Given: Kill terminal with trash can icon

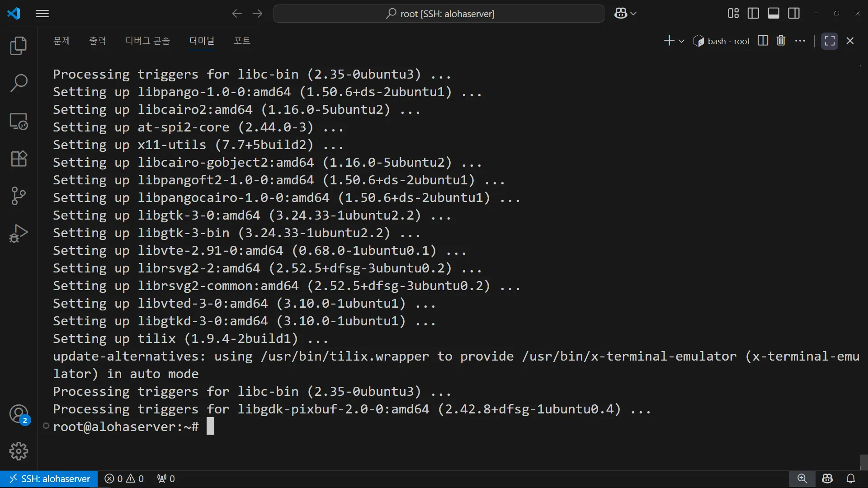Looking at the screenshot, I should pos(781,41).
